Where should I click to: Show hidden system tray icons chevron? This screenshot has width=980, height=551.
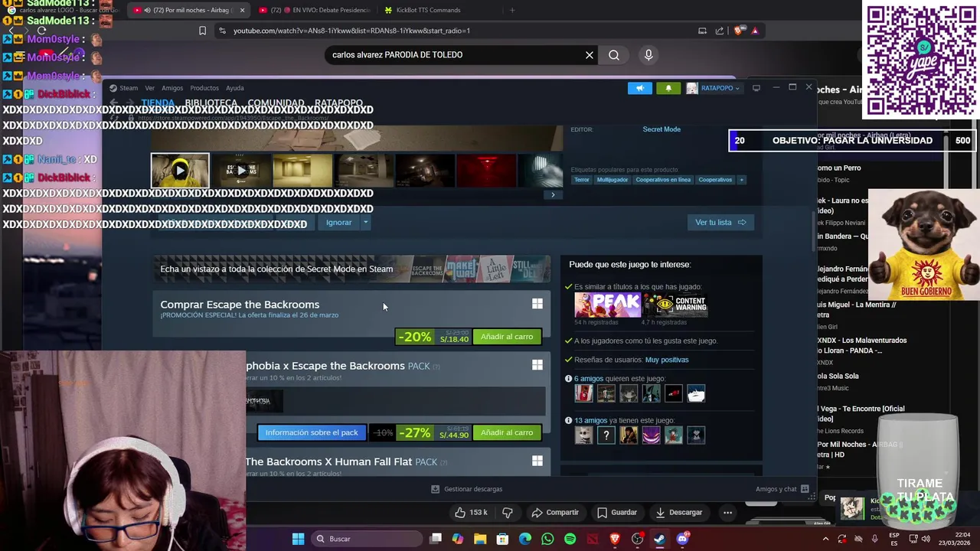825,539
